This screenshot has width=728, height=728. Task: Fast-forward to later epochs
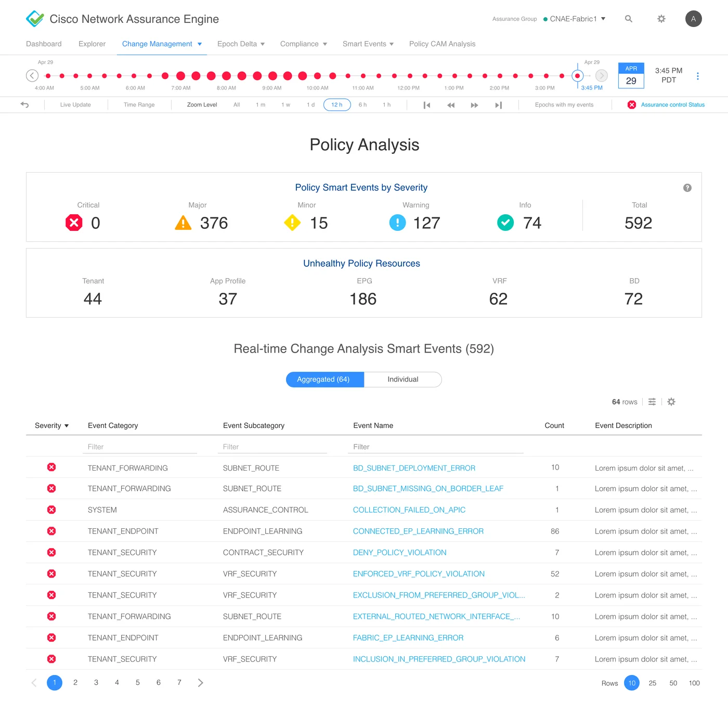tap(474, 105)
